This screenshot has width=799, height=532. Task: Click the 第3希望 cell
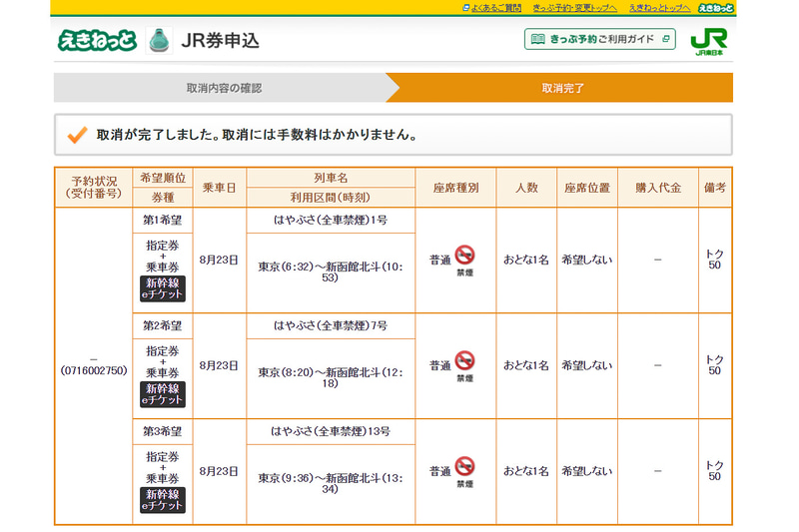163,432
